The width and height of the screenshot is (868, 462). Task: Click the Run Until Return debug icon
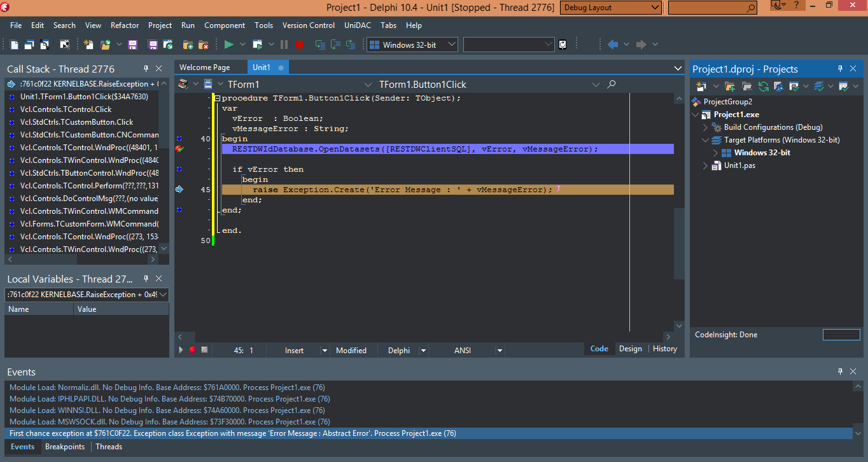[x=350, y=45]
